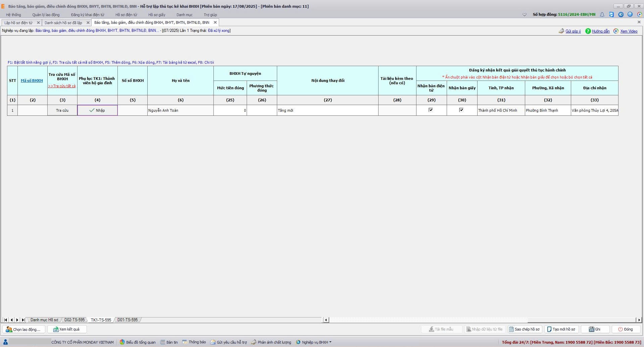Click Phản ánh chất lượng megaphone
The height and width of the screenshot is (347, 644).
coord(271,342)
